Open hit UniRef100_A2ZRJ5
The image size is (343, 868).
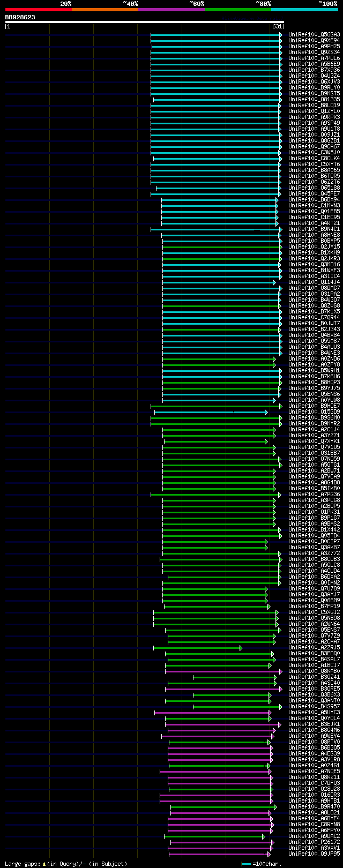click(x=314, y=647)
